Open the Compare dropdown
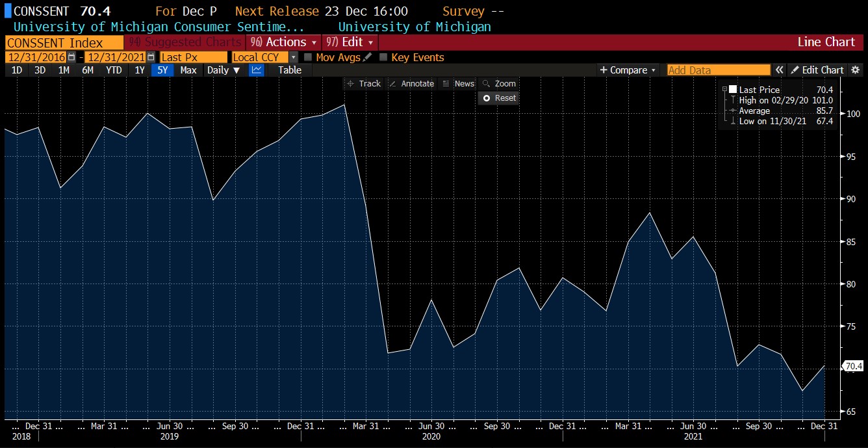The image size is (868, 448). click(x=628, y=70)
